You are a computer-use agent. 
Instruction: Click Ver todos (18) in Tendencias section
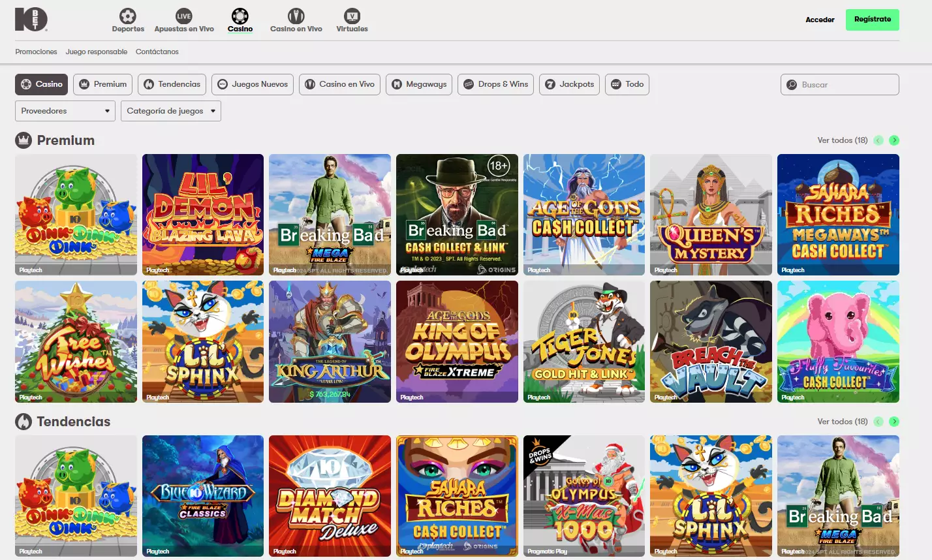tap(843, 422)
